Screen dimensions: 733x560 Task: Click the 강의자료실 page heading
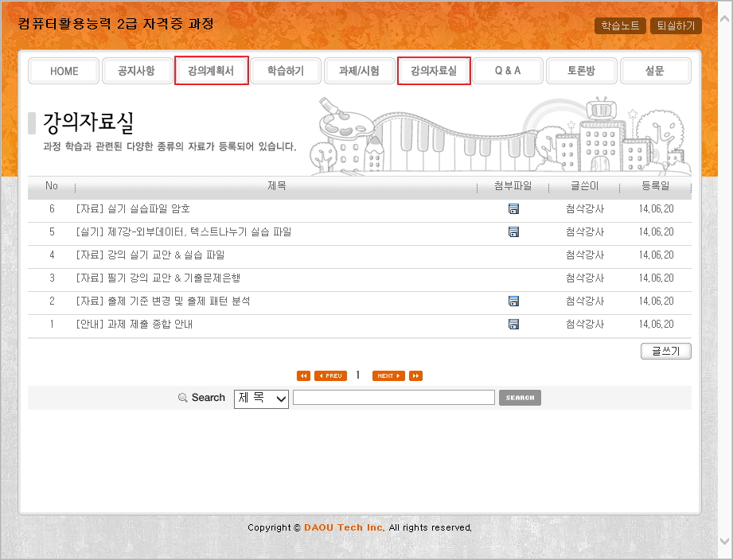click(x=88, y=122)
